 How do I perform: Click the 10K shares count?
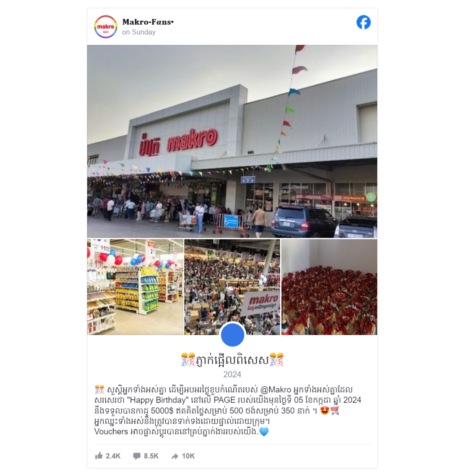point(188,456)
